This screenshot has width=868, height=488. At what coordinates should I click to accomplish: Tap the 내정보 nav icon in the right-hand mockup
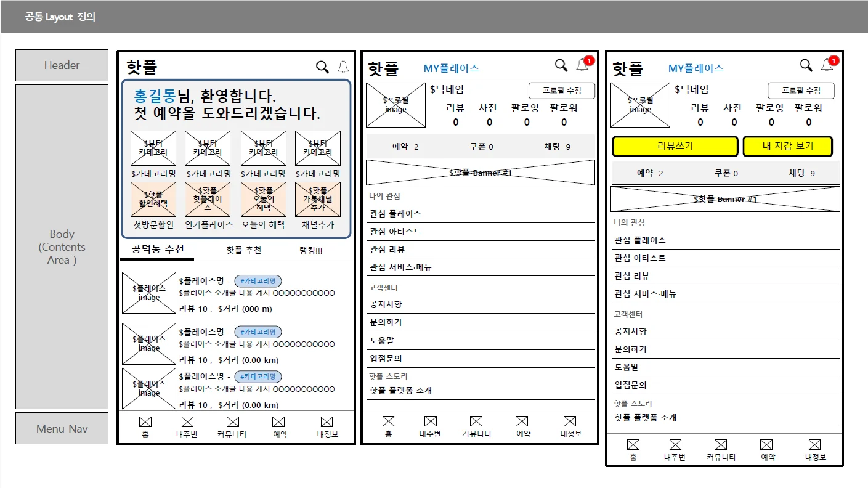[814, 445]
